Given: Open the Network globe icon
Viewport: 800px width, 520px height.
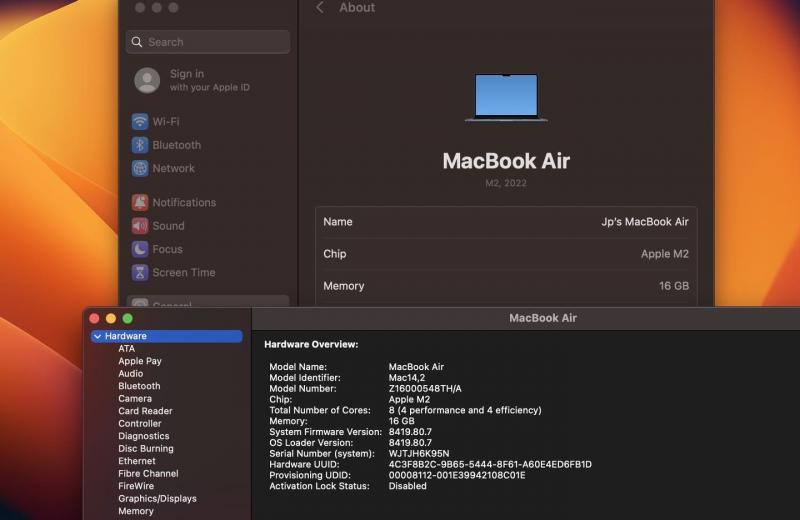Looking at the screenshot, I should pyautogui.click(x=140, y=168).
